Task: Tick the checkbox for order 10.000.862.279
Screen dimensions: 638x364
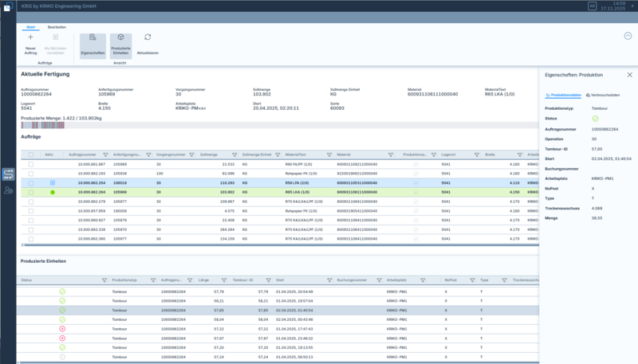Action: (x=31, y=202)
